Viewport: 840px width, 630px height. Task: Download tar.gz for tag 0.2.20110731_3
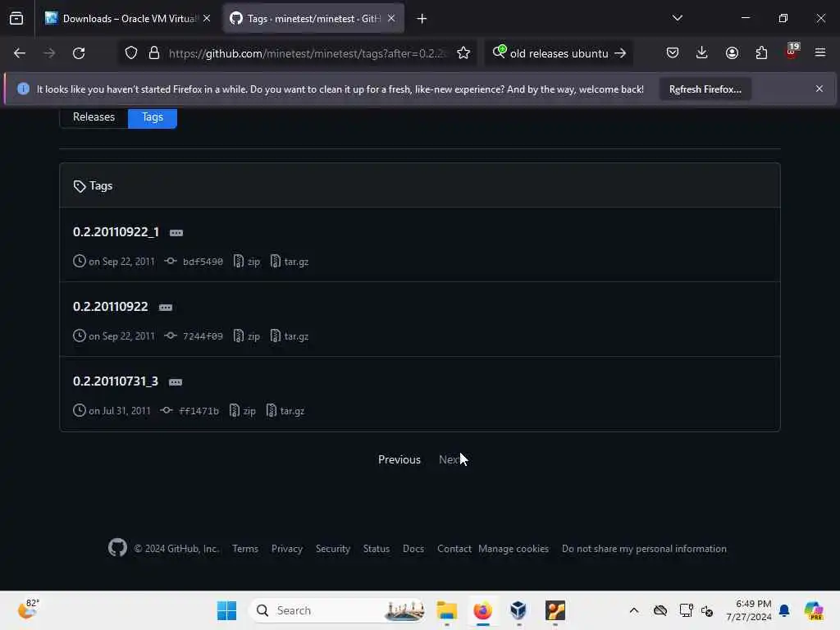pos(285,411)
